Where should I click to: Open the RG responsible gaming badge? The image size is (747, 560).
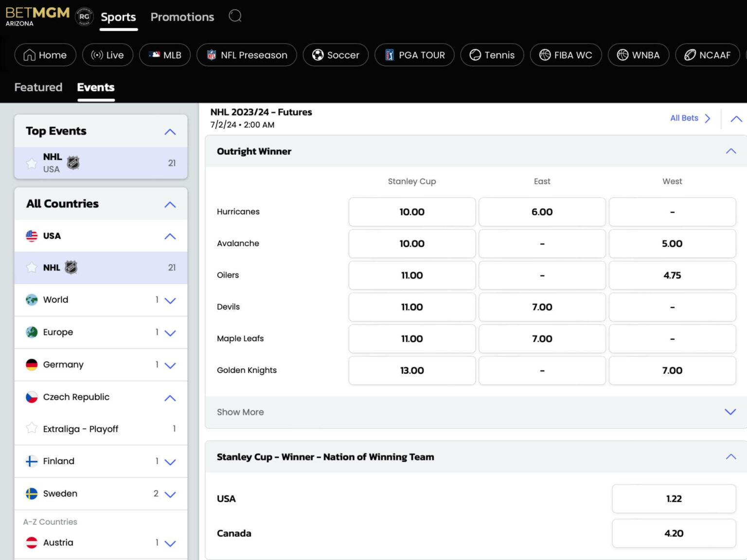tap(84, 17)
